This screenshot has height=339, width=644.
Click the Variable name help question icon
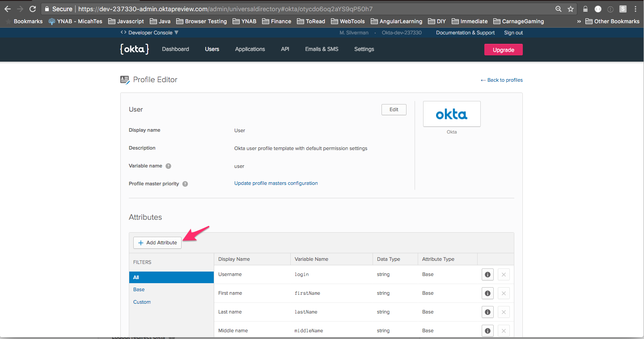pyautogui.click(x=168, y=166)
